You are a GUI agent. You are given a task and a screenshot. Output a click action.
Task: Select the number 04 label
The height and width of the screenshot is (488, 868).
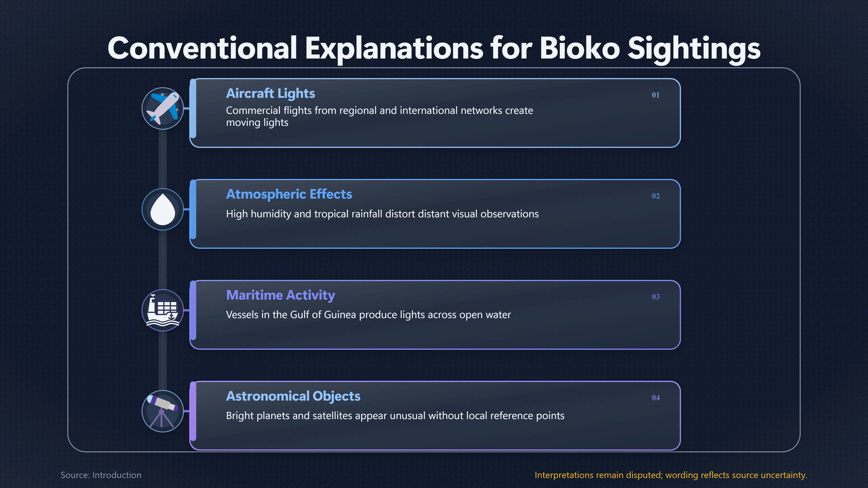[655, 398]
